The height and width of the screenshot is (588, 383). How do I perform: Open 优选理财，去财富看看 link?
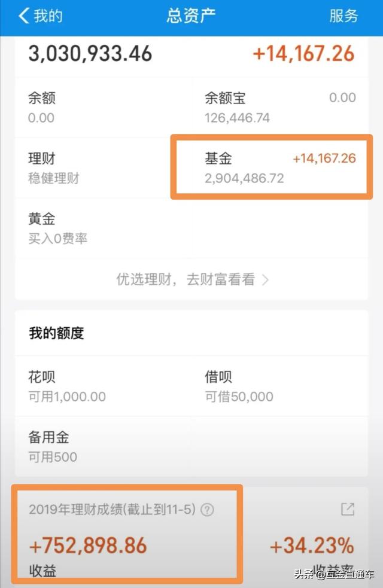tap(186, 279)
